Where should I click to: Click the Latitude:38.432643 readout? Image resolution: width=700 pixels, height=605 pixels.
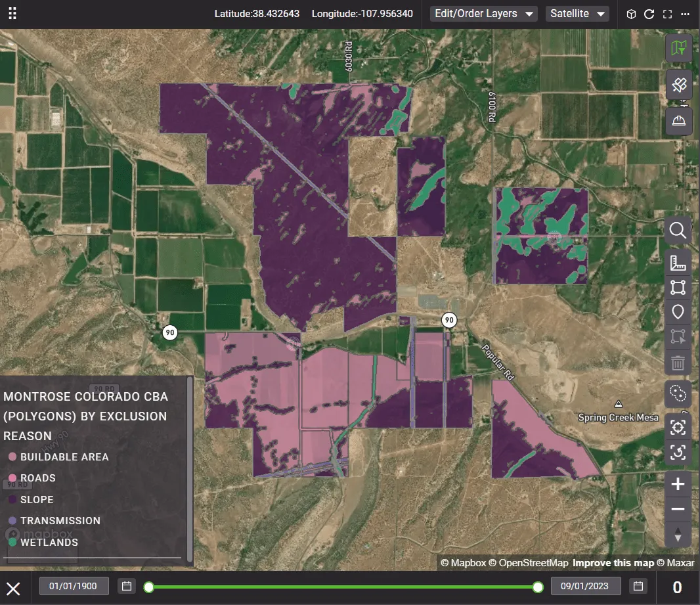(x=257, y=14)
